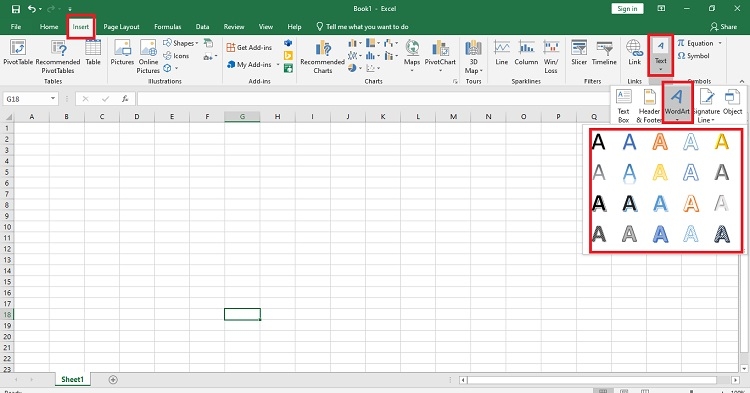Choose the yellow gradient WordArt style
Image resolution: width=750 pixels, height=393 pixels.
[721, 142]
